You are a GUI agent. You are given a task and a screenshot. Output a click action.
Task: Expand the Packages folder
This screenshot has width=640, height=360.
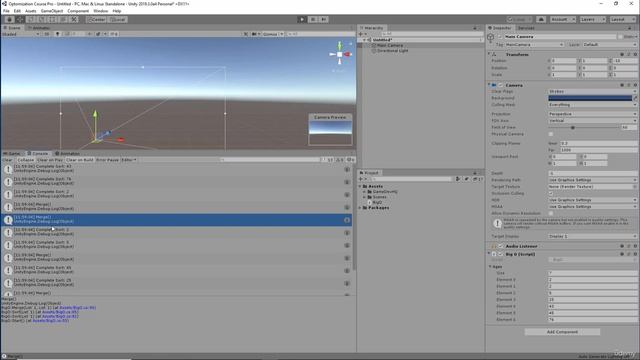pos(360,208)
